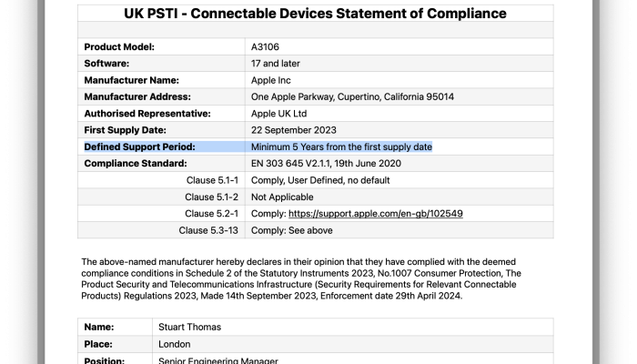Image resolution: width=637 pixels, height=364 pixels.
Task: Click the Clause 5.1-1 label
Action: pos(211,180)
